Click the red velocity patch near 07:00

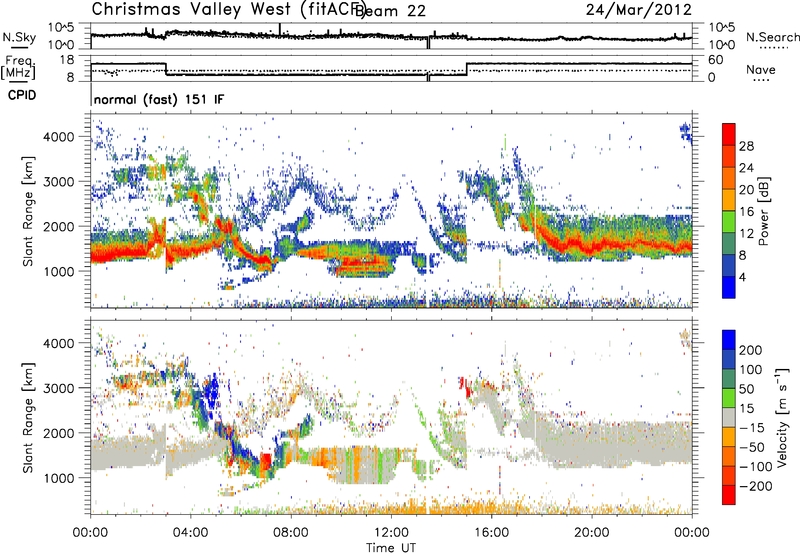click(x=265, y=463)
